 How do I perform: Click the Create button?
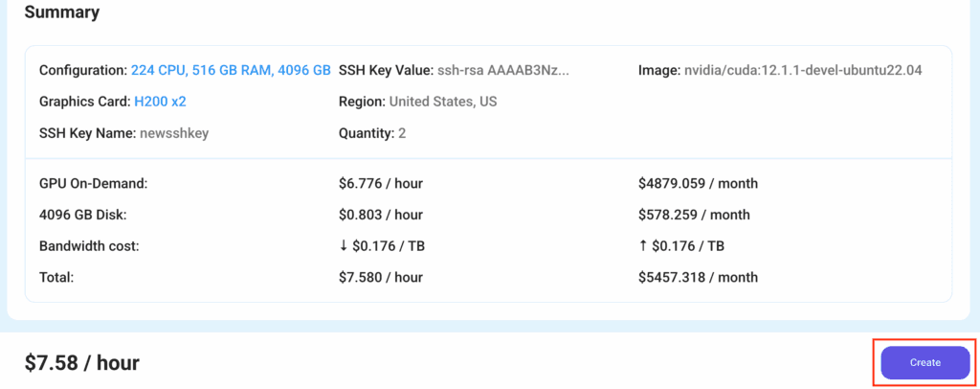[x=924, y=362]
